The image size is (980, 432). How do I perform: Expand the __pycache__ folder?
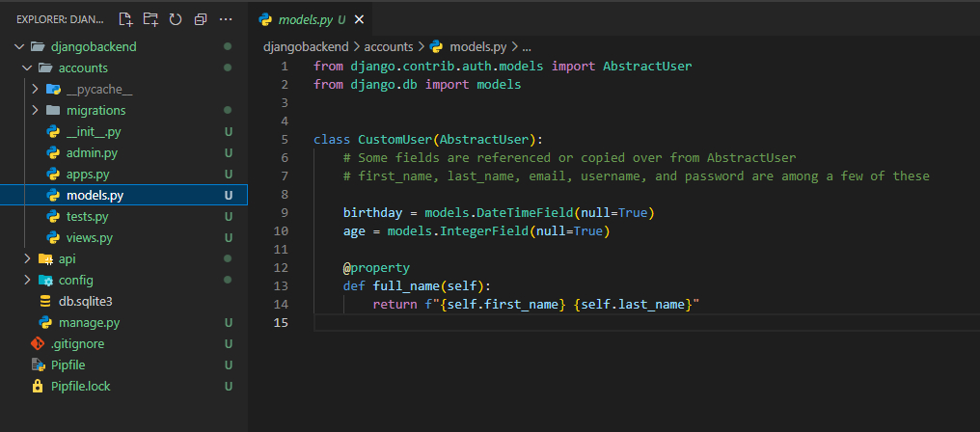click(98, 89)
